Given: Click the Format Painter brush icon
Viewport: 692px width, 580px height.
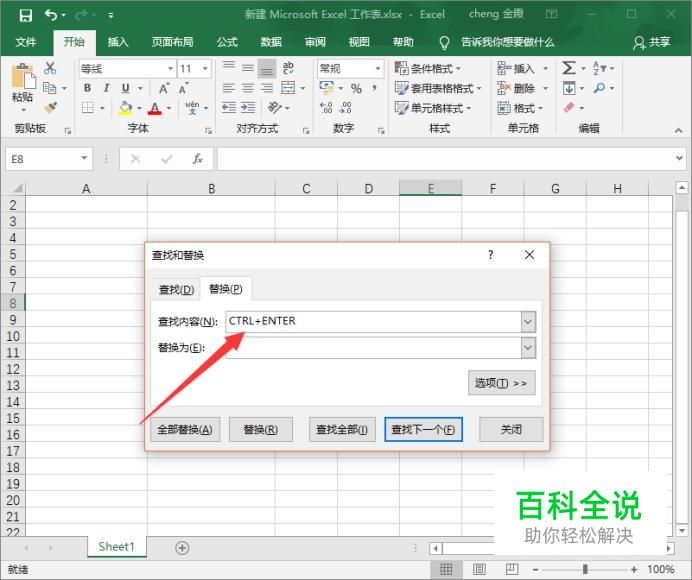Looking at the screenshot, I should (x=50, y=107).
